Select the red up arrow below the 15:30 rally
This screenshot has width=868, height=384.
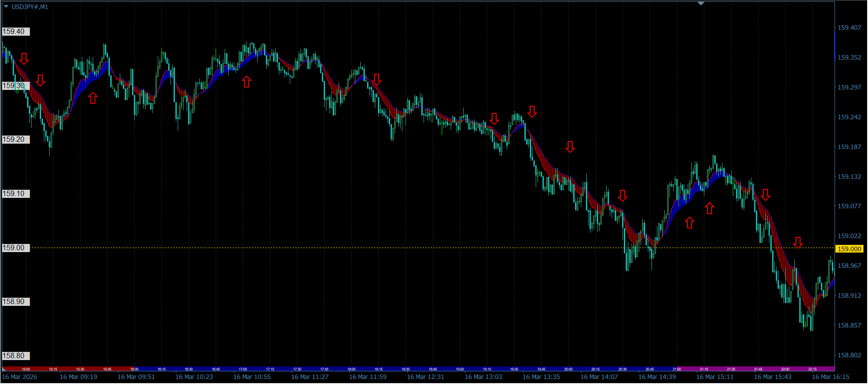93,98
